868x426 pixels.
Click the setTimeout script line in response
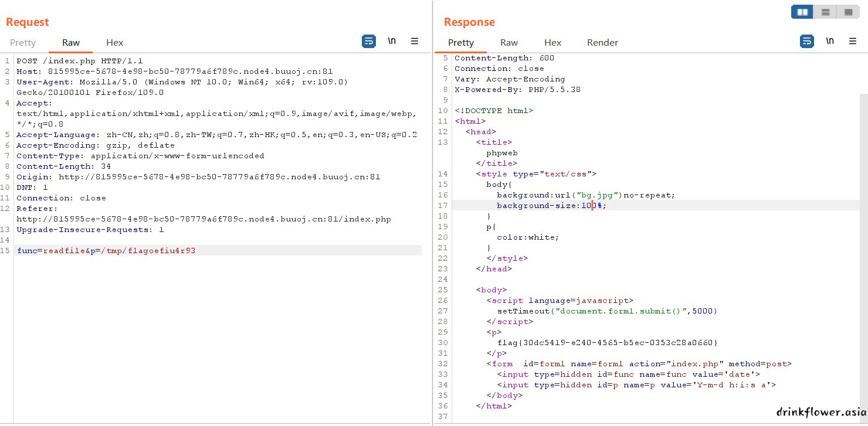tap(607, 311)
